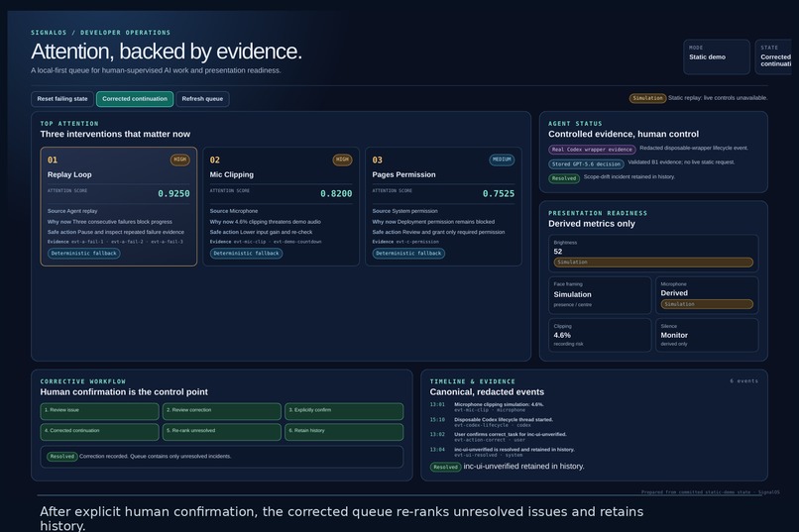This screenshot has width=799, height=532.
Task: Click the Simulation badge near Static replay
Action: 647,98
